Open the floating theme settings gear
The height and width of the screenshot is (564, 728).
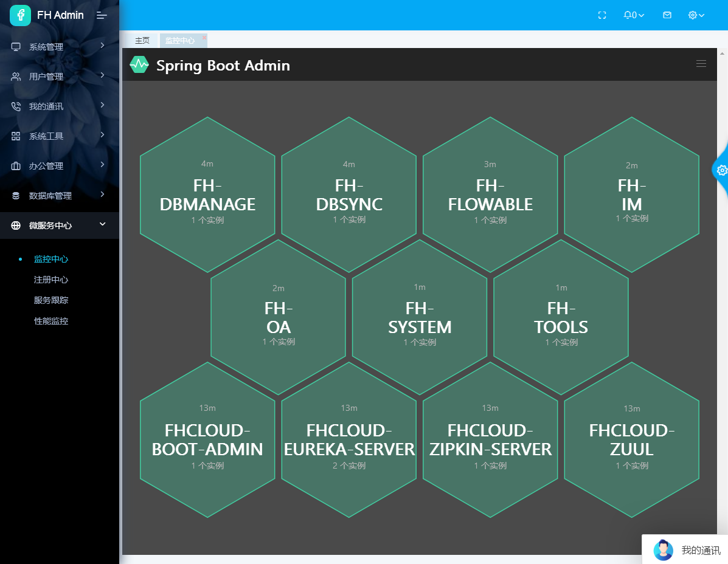click(x=721, y=170)
